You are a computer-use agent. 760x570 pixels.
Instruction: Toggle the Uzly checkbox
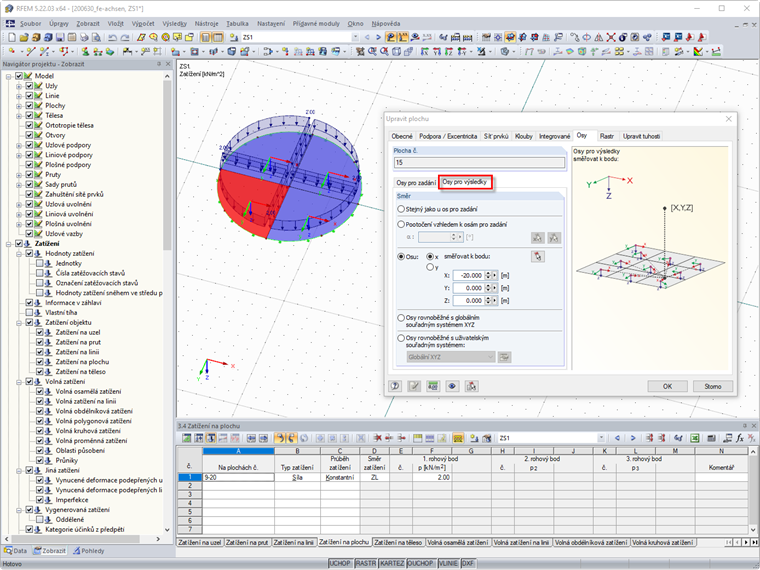(29, 86)
